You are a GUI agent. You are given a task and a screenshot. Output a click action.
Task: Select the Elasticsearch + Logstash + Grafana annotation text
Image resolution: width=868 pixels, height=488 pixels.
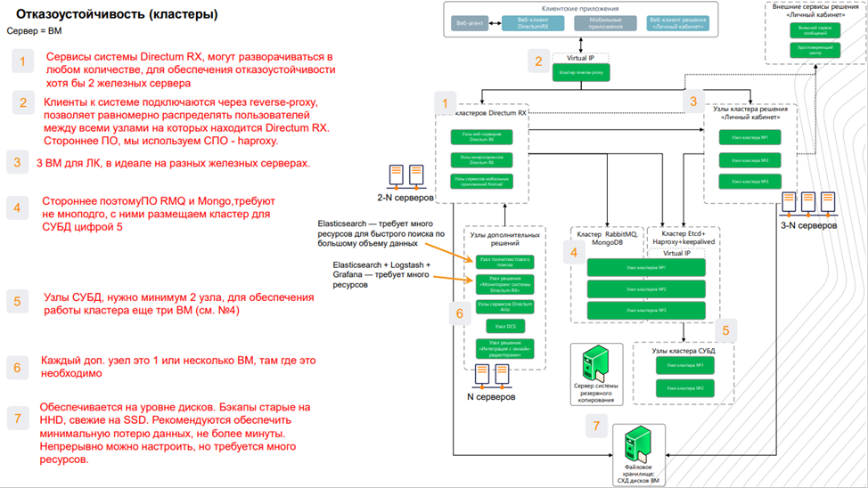[381, 274]
